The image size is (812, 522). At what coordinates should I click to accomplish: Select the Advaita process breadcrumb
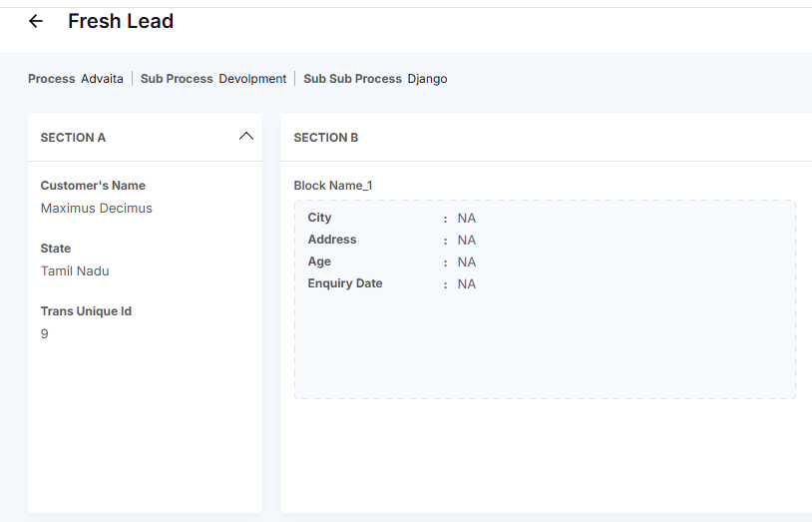(103, 79)
